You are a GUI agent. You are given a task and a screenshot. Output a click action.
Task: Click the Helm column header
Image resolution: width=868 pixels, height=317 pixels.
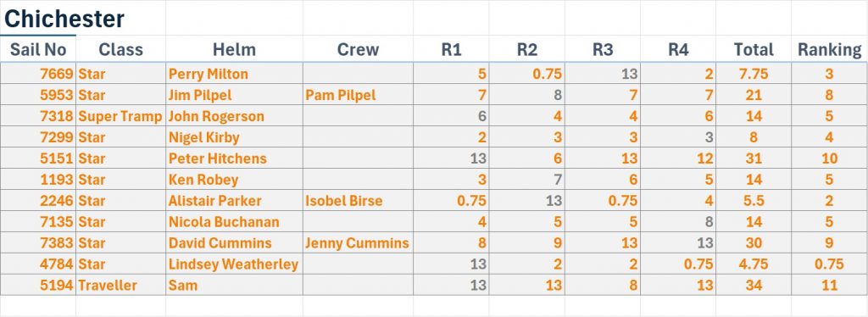click(234, 49)
